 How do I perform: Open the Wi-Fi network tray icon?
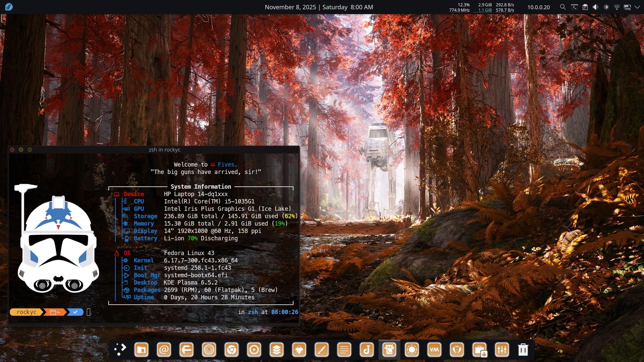coord(616,7)
